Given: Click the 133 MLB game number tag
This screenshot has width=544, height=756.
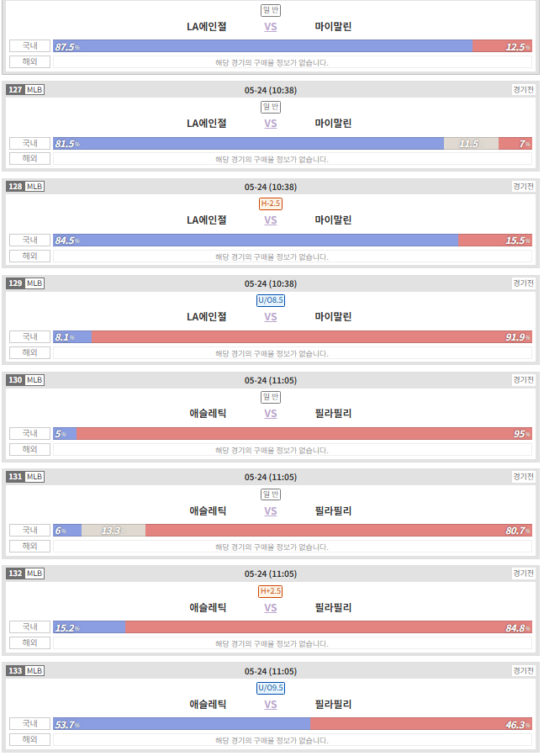Looking at the screenshot, I should click(25, 671).
